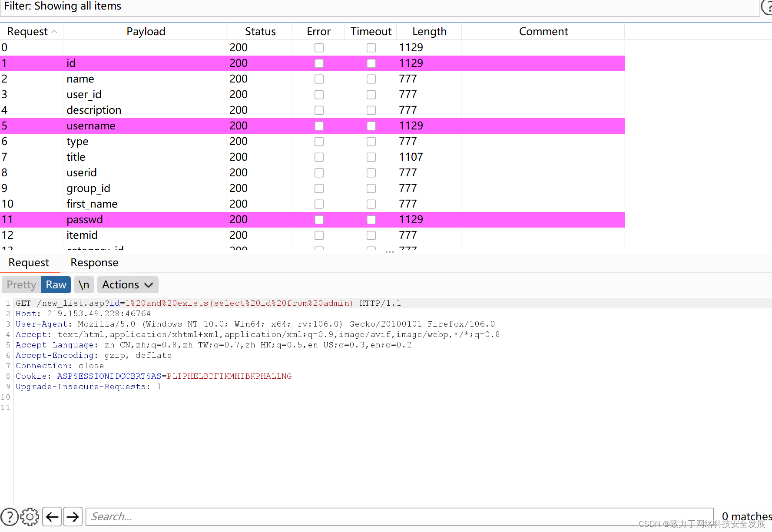Click the Cookie header line
Image resolution: width=772 pixels, height=532 pixels.
pos(154,376)
